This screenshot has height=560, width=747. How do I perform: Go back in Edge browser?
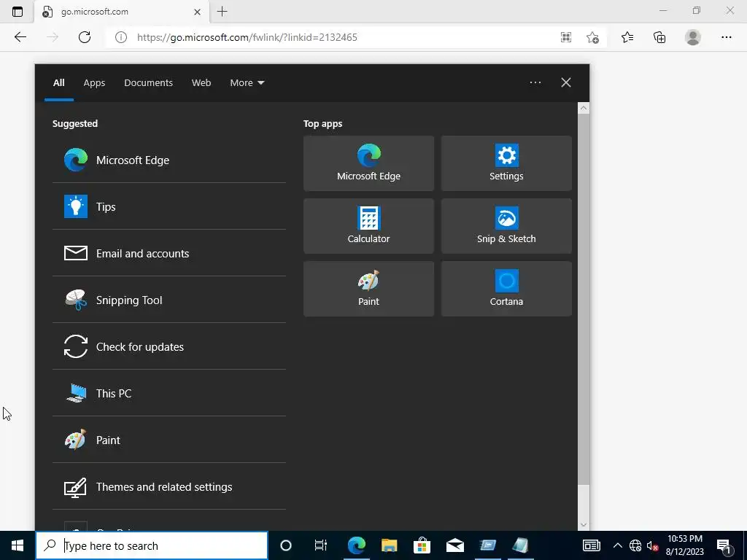(x=20, y=37)
